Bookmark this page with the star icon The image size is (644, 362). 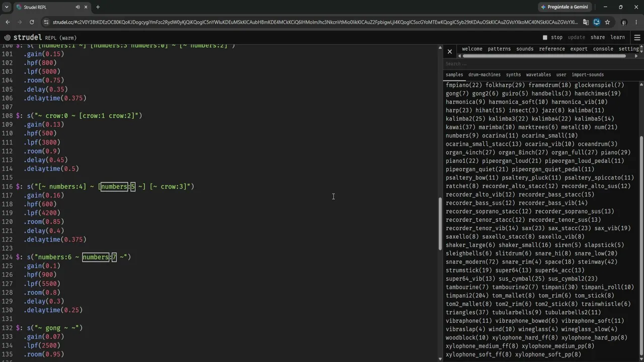pos(607,22)
